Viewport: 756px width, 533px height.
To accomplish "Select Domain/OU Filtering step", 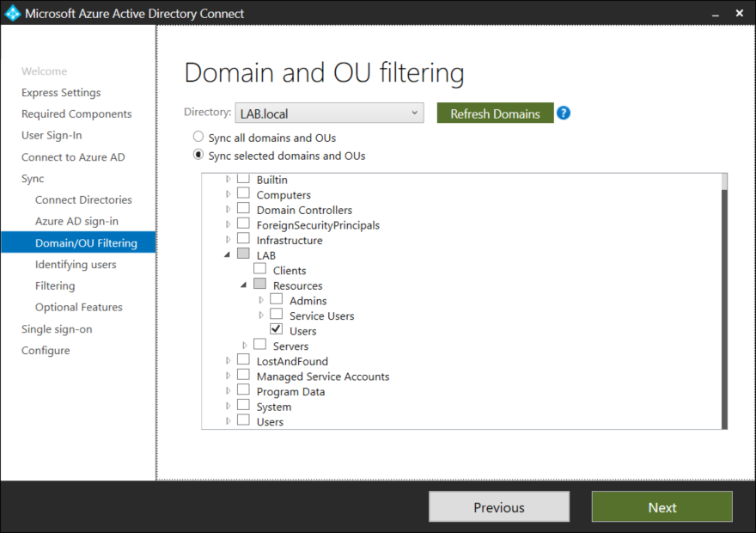I will [78, 242].
